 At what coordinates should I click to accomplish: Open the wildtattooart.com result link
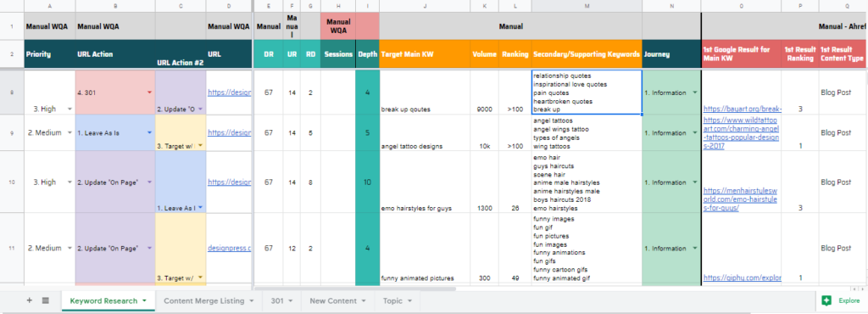tap(741, 133)
